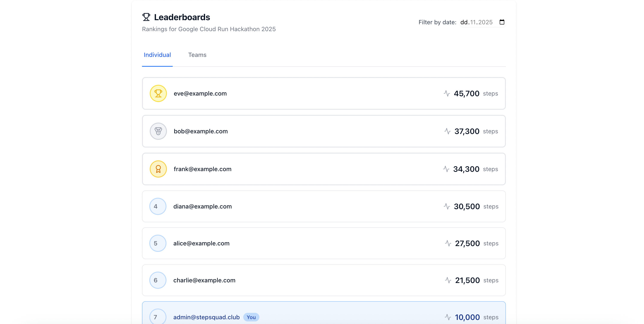
Task: Select the Individual tab
Action: point(157,55)
